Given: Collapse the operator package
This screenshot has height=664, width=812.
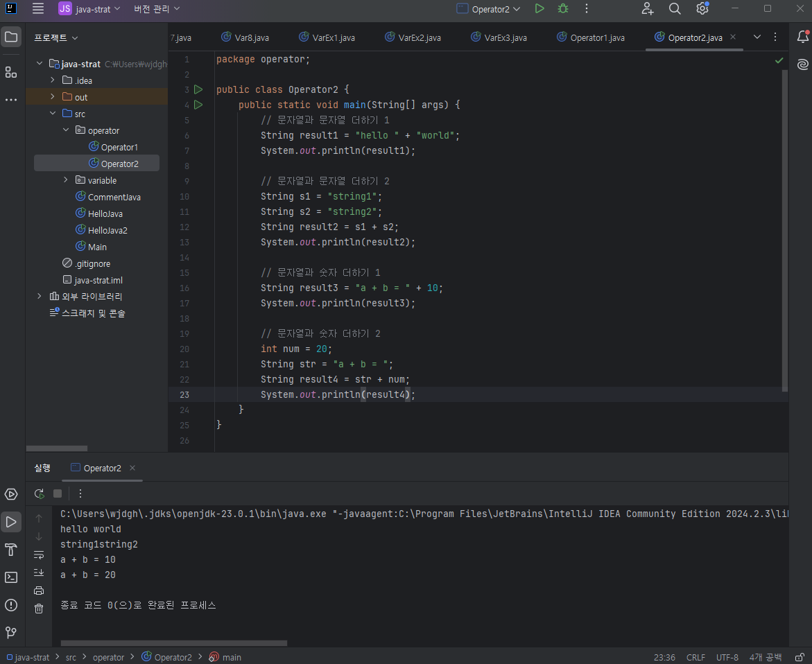Looking at the screenshot, I should [66, 130].
